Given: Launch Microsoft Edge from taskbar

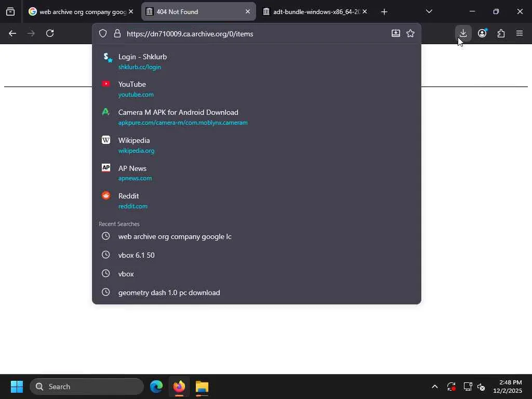Looking at the screenshot, I should 156,387.
